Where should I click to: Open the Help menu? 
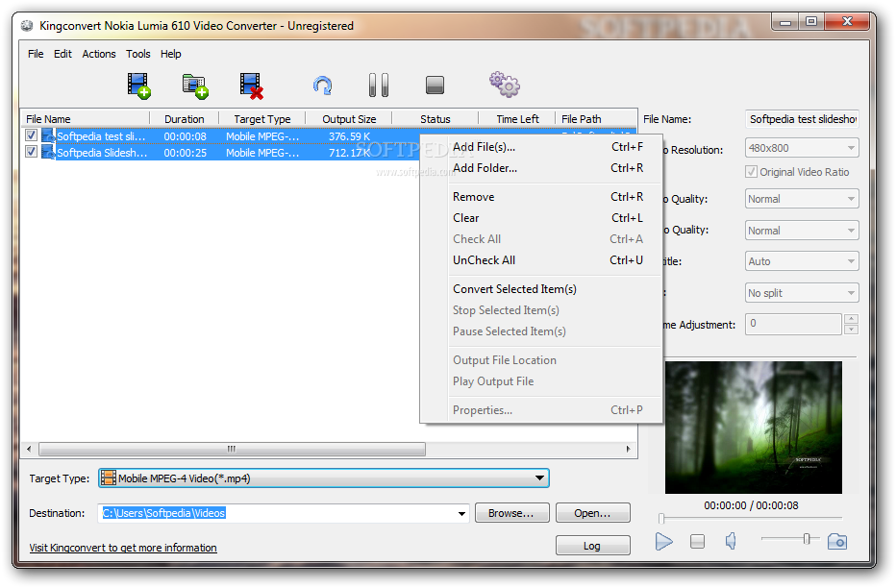171,54
